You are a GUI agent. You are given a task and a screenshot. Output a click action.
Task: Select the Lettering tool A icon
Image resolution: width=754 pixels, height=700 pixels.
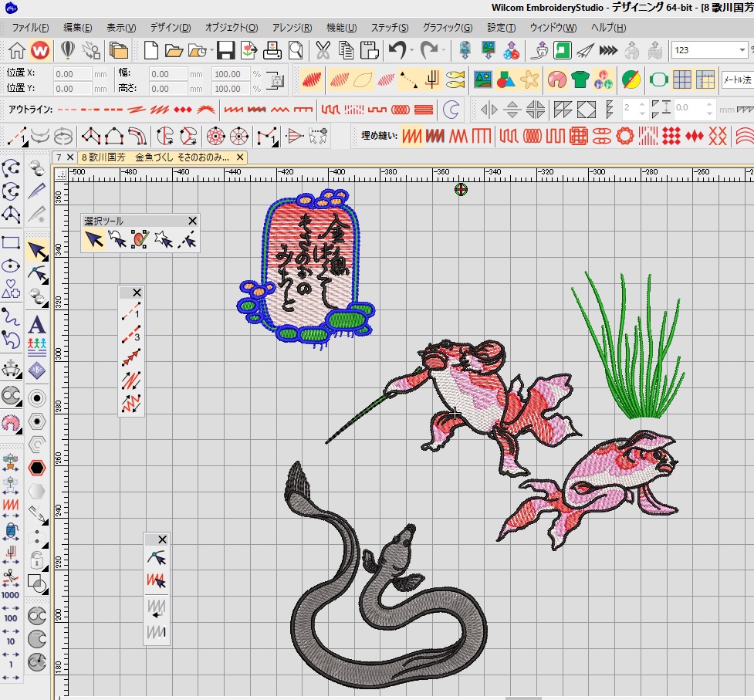pyautogui.click(x=37, y=324)
